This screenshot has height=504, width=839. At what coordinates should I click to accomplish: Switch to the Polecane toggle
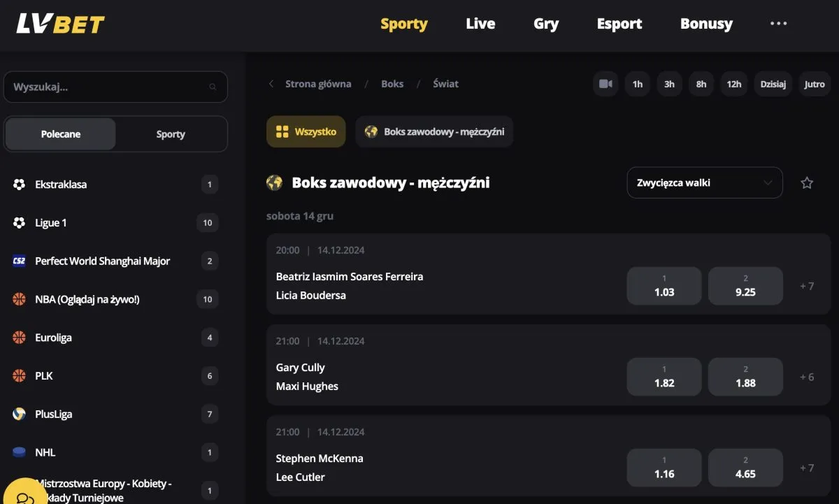pos(61,134)
